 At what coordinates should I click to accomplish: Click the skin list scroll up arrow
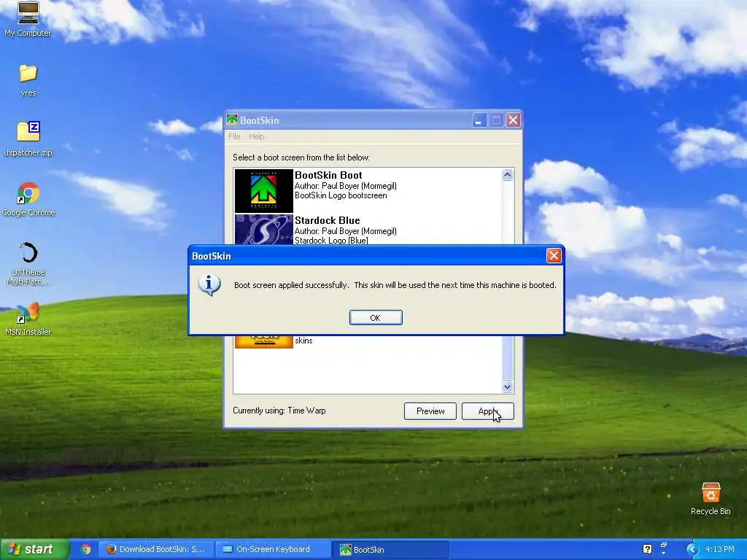click(508, 175)
